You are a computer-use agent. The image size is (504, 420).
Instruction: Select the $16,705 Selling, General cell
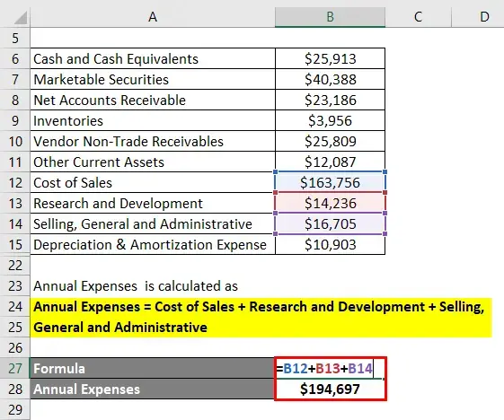330,223
